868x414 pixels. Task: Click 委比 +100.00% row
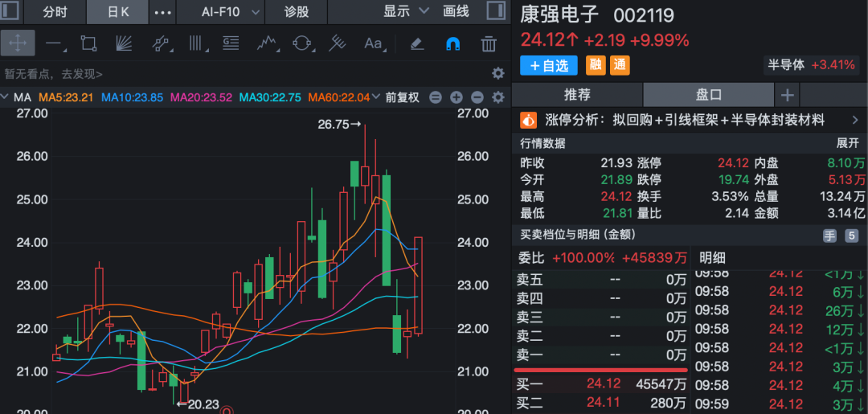(x=601, y=257)
